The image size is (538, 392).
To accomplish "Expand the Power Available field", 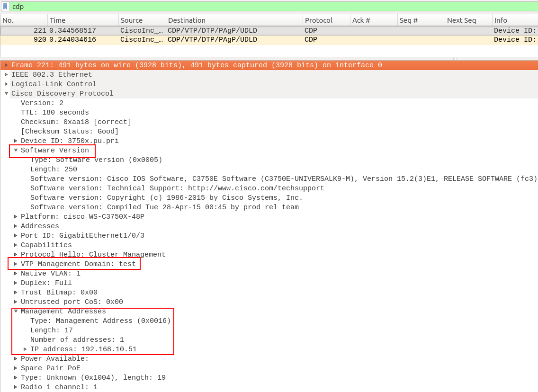I will click(x=16, y=359).
